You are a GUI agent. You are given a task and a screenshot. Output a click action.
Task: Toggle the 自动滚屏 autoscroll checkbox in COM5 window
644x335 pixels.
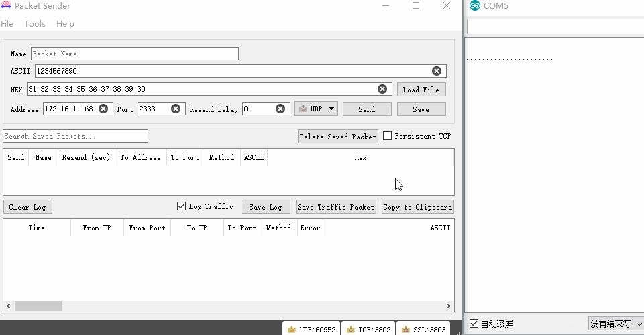(x=474, y=324)
